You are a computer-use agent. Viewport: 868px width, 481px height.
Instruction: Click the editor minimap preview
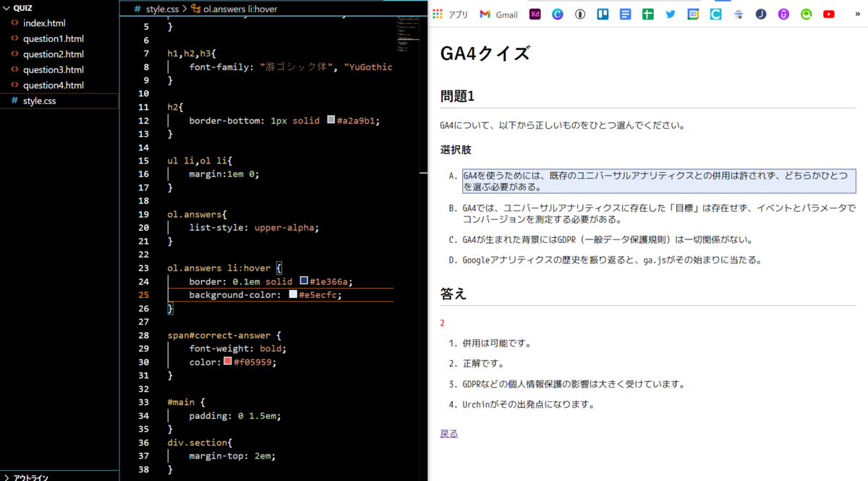coord(409,36)
